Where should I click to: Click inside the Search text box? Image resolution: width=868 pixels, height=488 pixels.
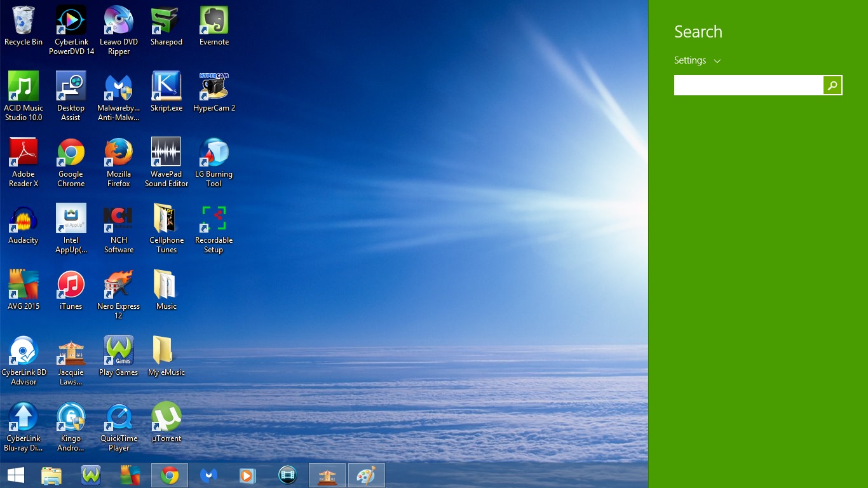pos(749,85)
